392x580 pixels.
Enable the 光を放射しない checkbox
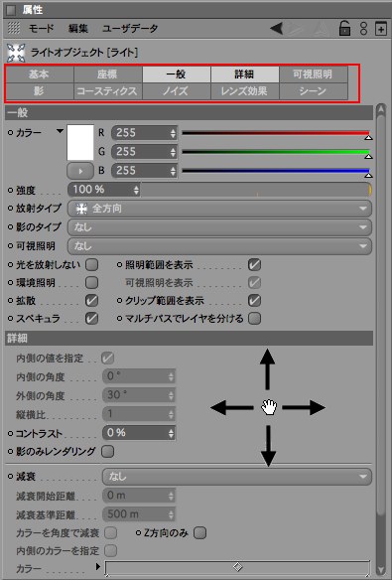91,264
